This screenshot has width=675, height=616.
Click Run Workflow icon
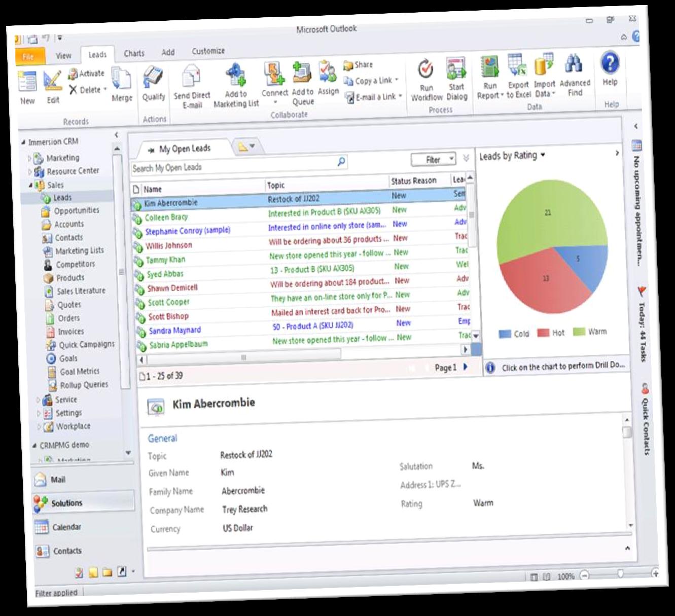click(425, 69)
